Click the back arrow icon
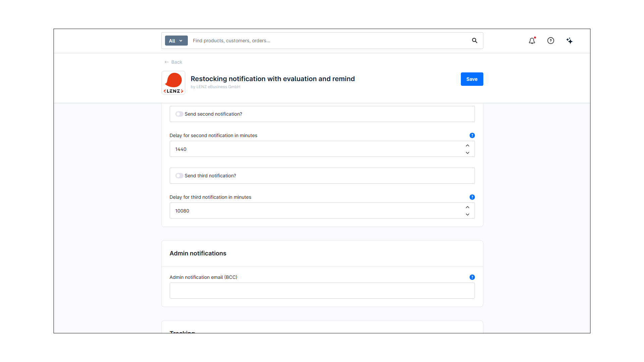The image size is (644, 362). 167,62
